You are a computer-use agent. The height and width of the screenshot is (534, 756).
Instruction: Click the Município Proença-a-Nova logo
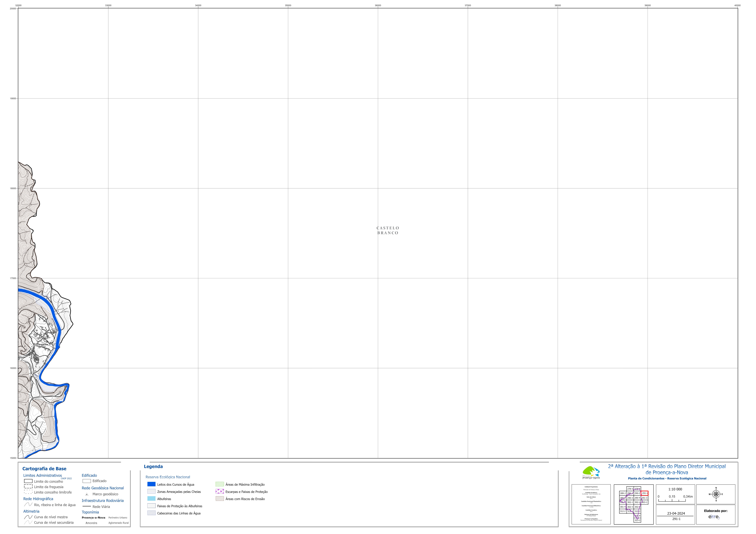(x=591, y=473)
